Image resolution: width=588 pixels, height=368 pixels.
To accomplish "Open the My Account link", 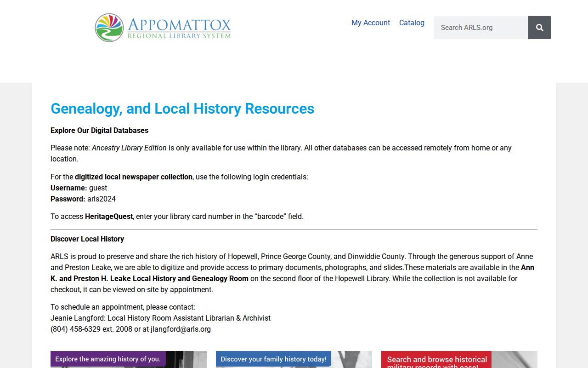I will click(x=371, y=23).
